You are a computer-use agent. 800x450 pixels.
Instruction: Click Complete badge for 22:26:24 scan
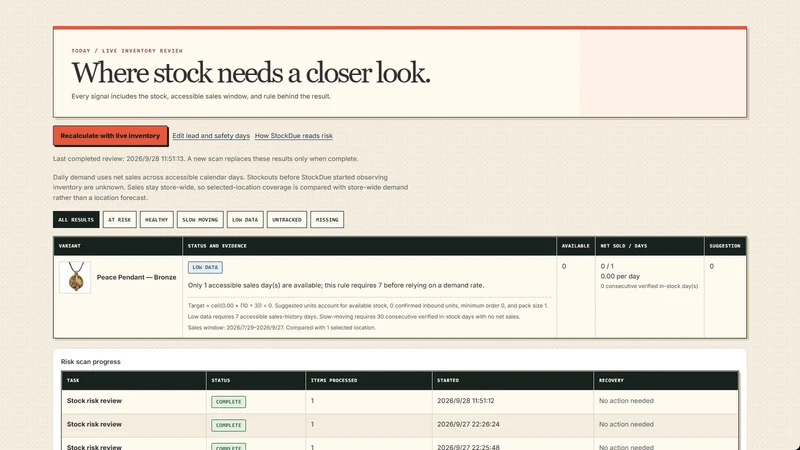[x=229, y=425]
